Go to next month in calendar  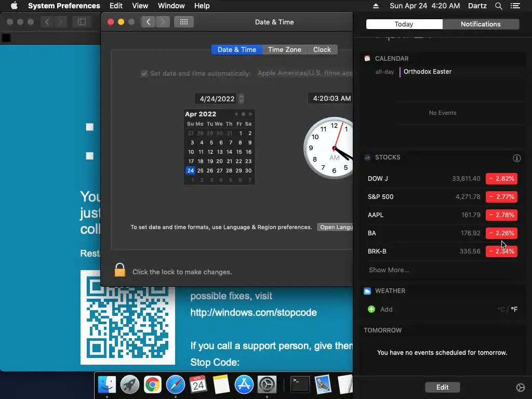coord(250,114)
